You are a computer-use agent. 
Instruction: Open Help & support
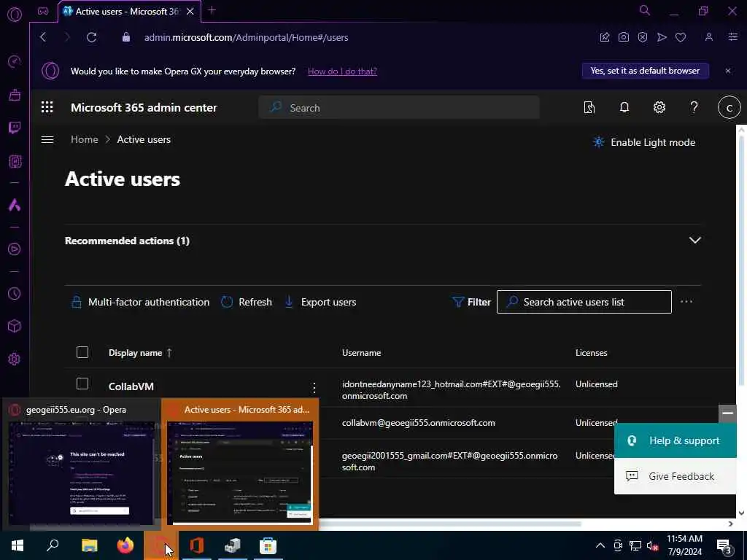[x=675, y=440]
